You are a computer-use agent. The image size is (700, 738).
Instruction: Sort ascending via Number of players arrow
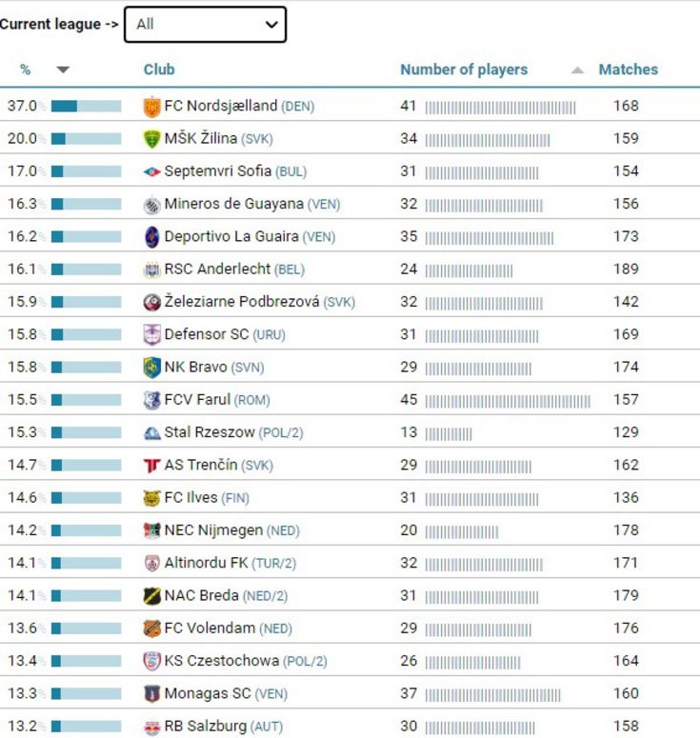pos(577,70)
